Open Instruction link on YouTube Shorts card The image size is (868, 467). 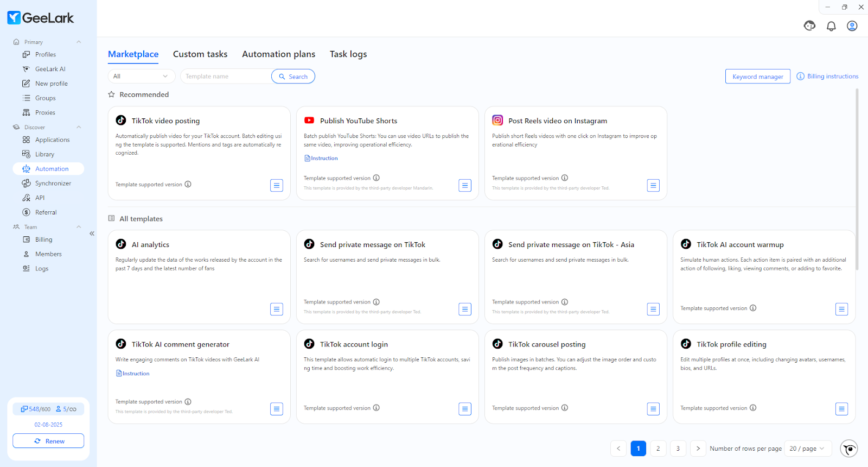pyautogui.click(x=321, y=158)
